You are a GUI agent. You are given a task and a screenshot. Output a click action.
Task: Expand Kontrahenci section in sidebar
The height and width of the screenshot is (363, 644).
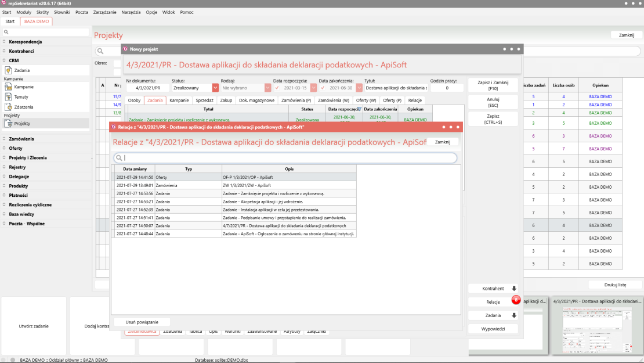tap(4, 51)
